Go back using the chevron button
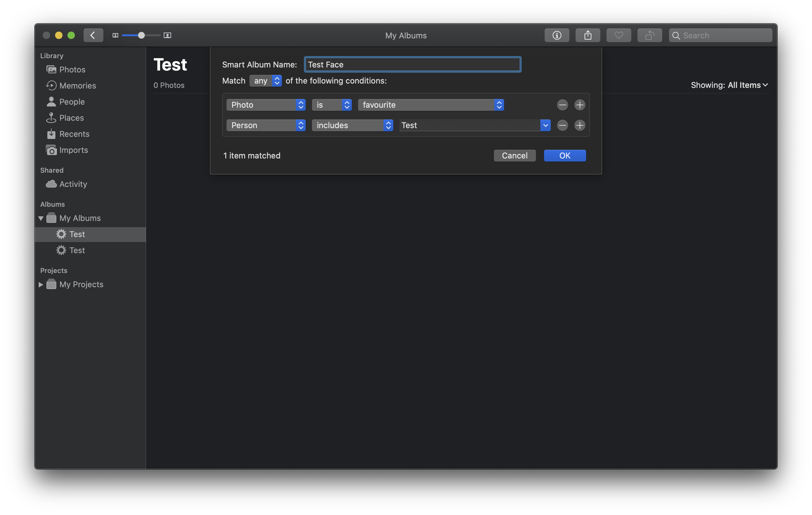Screen dimensions: 812x515 point(93,35)
